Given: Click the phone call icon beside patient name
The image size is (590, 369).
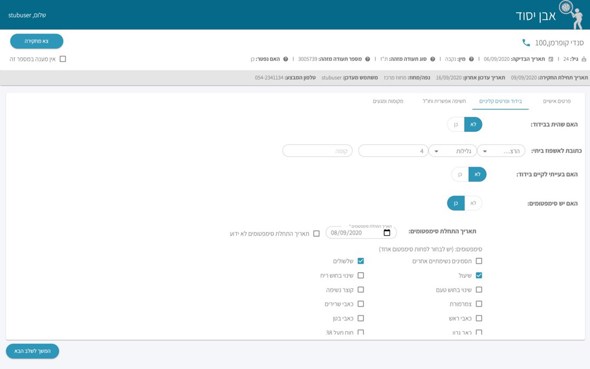Looking at the screenshot, I should tap(526, 43).
